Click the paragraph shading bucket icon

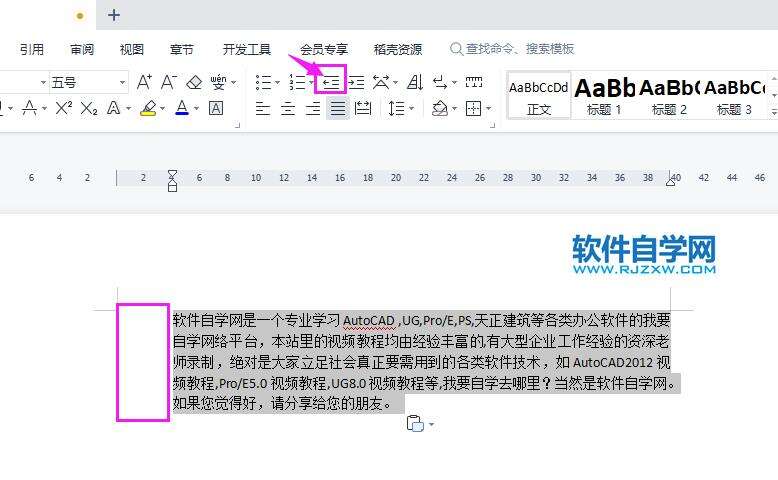pos(440,108)
